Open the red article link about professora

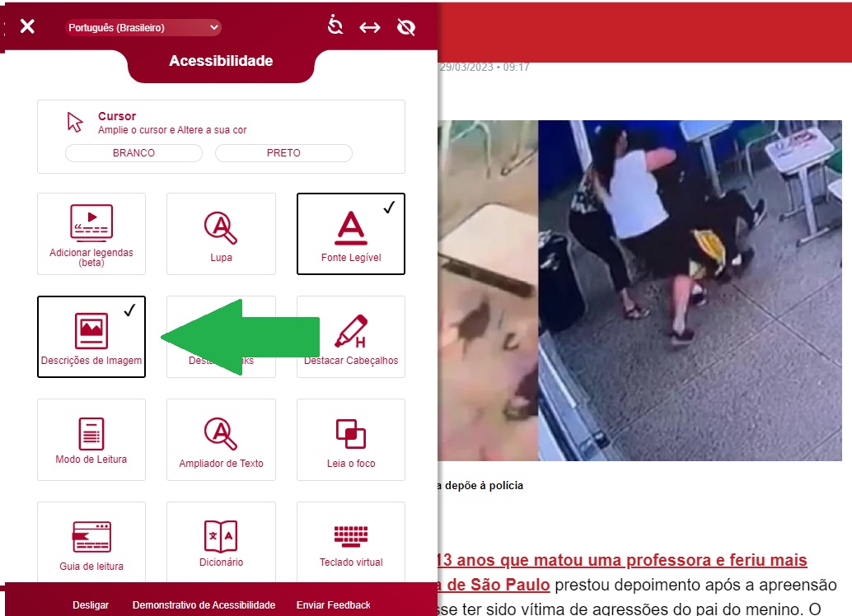coord(623,560)
